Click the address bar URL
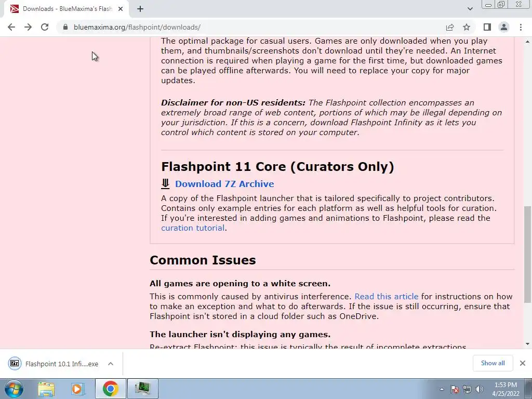532x399 pixels. coord(137,27)
